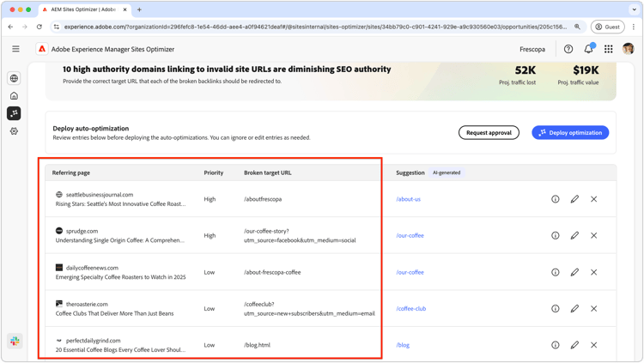
Task: Click the Frescopa site name
Action: tap(532, 49)
